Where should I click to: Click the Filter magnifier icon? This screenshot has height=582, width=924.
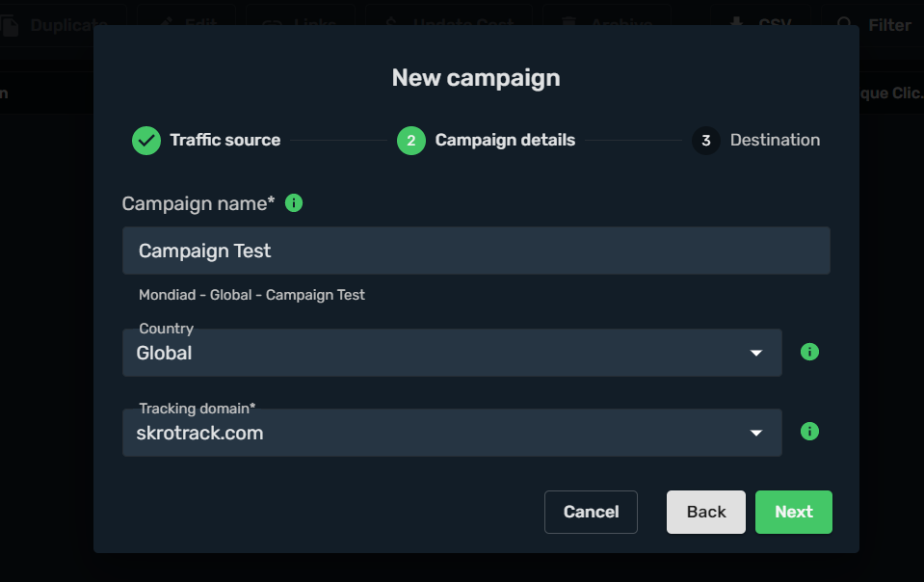tap(845, 24)
